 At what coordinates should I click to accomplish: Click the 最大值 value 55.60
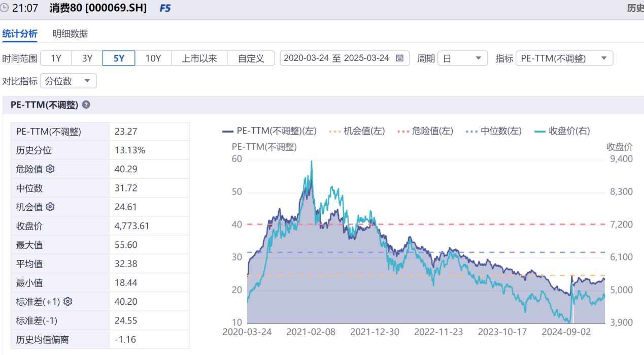tap(126, 245)
